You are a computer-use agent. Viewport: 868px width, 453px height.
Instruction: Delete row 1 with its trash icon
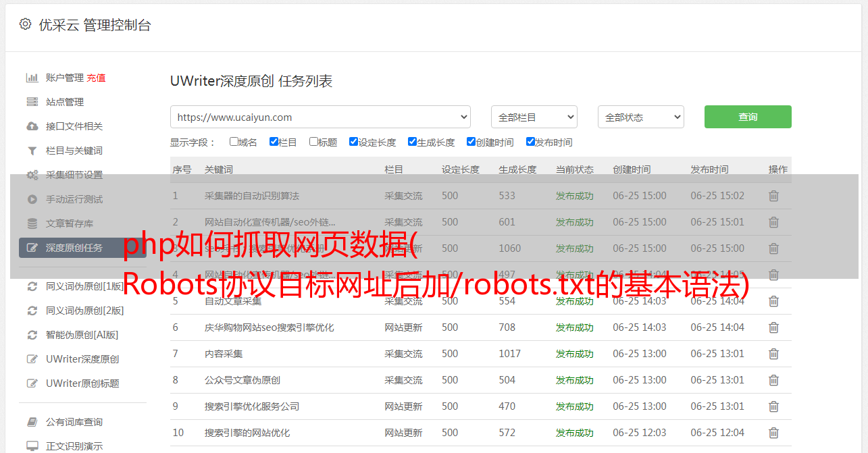(x=773, y=196)
